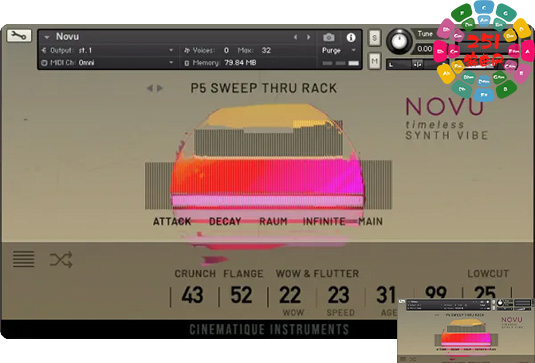Viewport: 535px width, 363px height.
Task: Click the Tune value 0.00 field
Action: coord(424,49)
